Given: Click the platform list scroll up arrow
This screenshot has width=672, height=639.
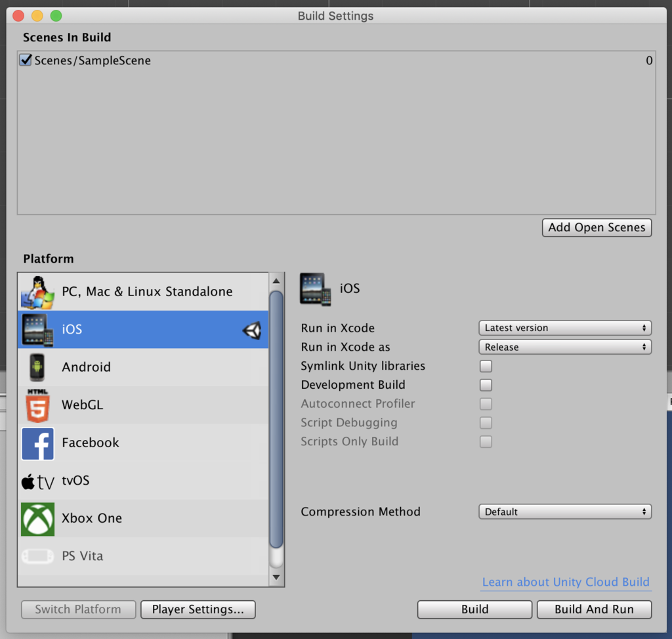Looking at the screenshot, I should click(276, 281).
